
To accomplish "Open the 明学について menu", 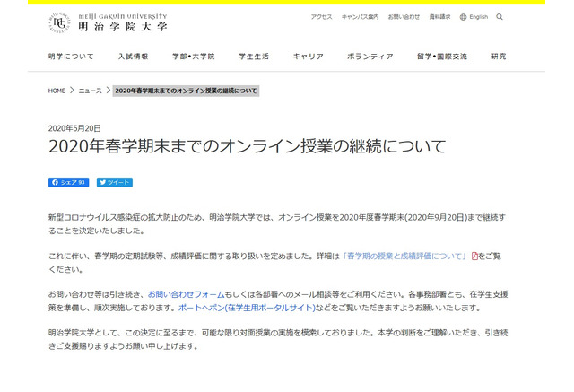I will [71, 57].
